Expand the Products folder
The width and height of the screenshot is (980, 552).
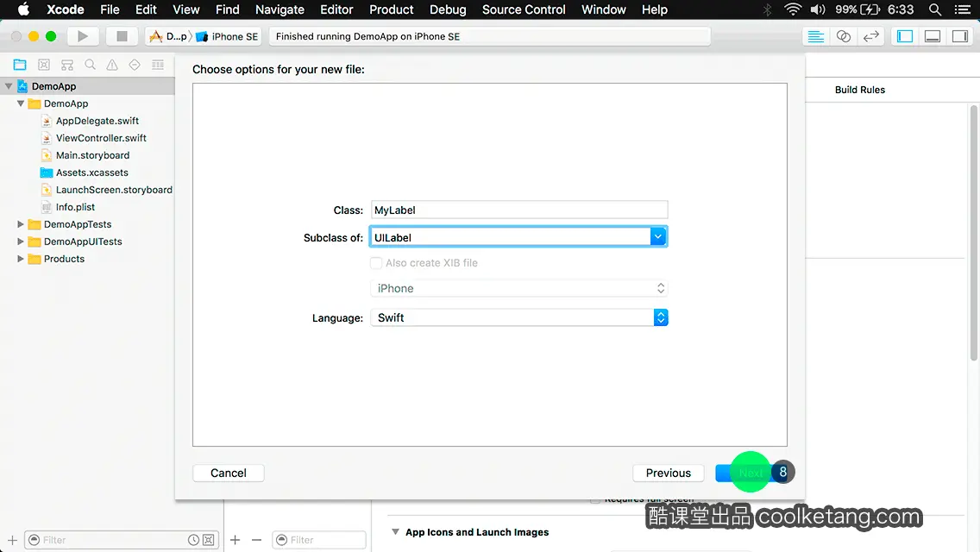(x=21, y=258)
